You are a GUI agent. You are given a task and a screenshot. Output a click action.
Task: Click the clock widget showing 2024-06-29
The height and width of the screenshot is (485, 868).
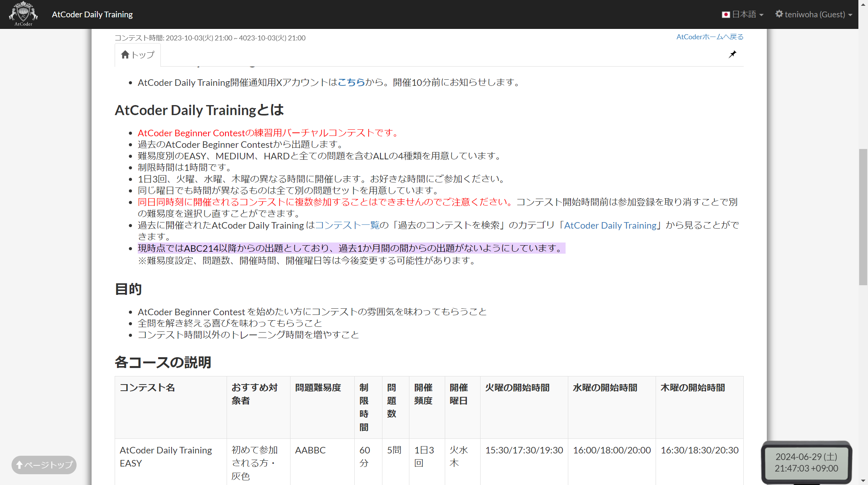(807, 462)
